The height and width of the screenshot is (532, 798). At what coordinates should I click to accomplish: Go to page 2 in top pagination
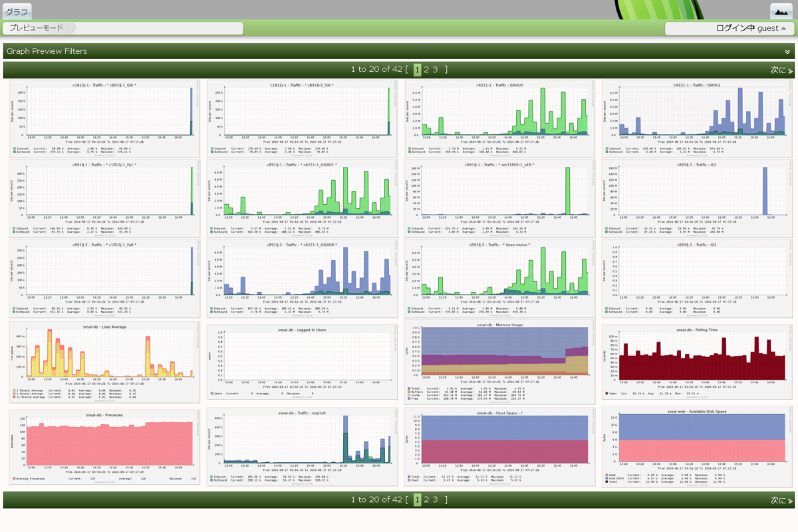(426, 69)
